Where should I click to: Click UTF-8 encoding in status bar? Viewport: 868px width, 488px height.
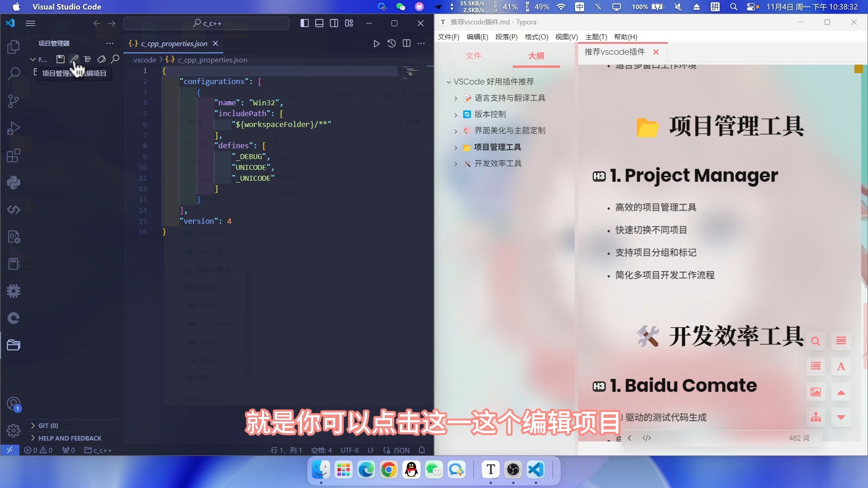[349, 450]
